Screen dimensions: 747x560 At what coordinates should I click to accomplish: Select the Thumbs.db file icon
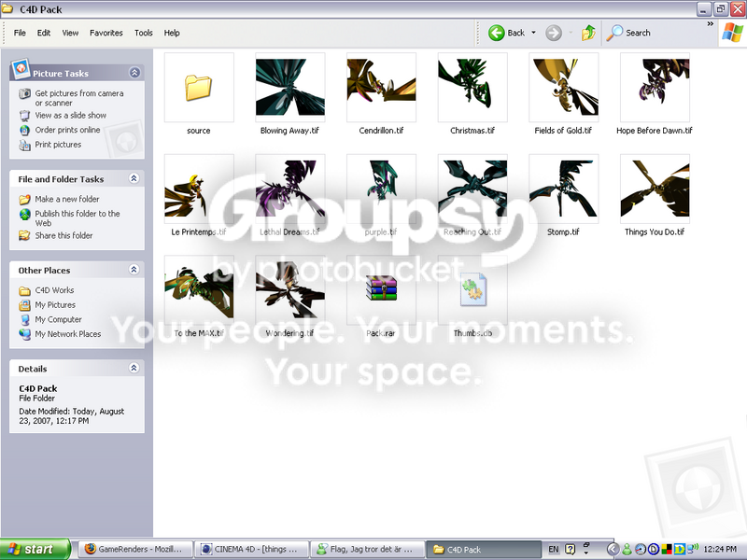(x=472, y=289)
